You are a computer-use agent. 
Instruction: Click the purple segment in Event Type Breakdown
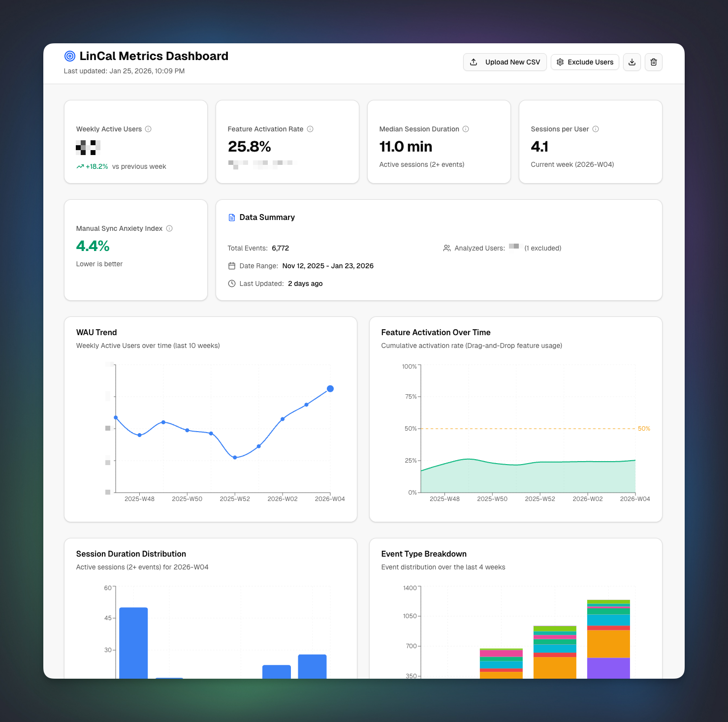pyautogui.click(x=608, y=668)
